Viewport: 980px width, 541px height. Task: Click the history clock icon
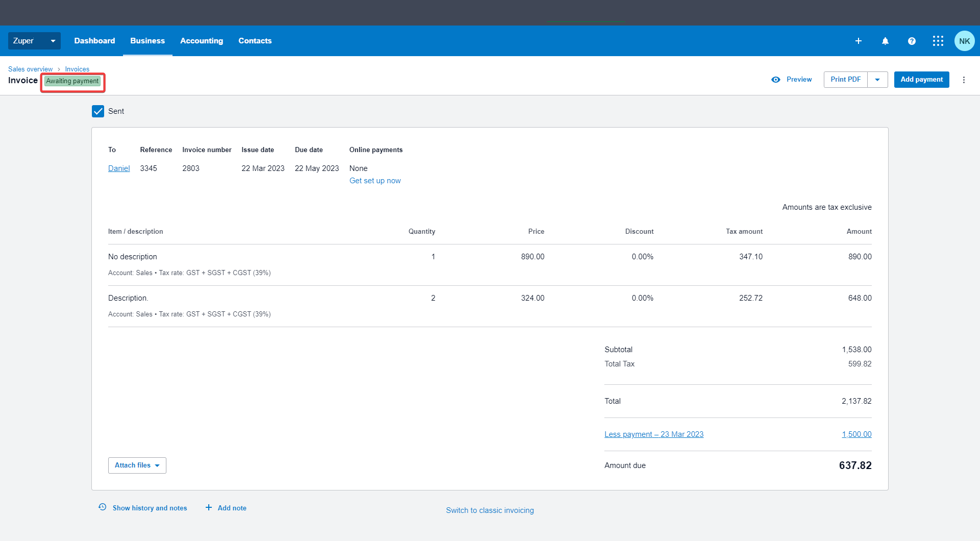click(x=103, y=507)
